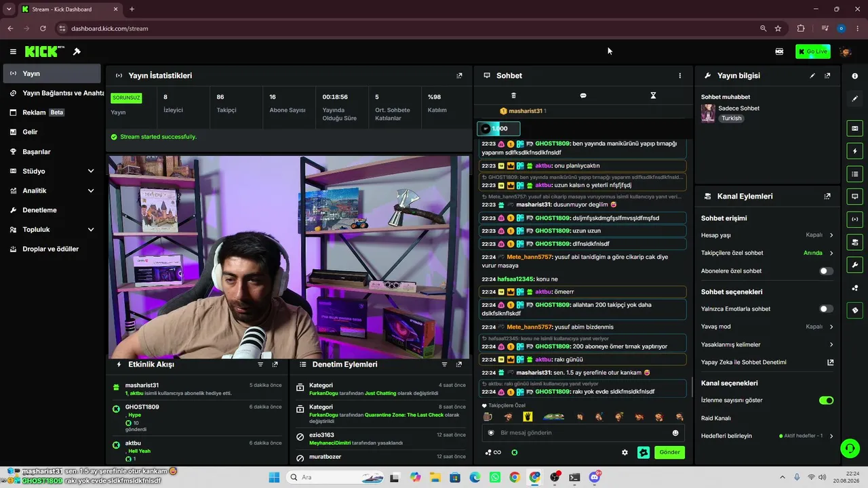Open the hamburger navigation menu
Viewport: 868px width, 488px height.
click(x=13, y=52)
